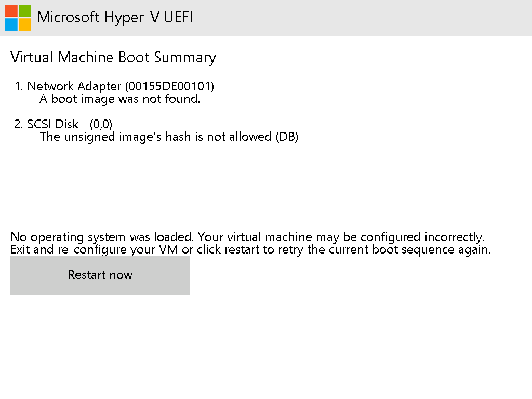This screenshot has width=532, height=399.
Task: Select the Virtual Machine Boot Summary heading
Action: tap(113, 57)
